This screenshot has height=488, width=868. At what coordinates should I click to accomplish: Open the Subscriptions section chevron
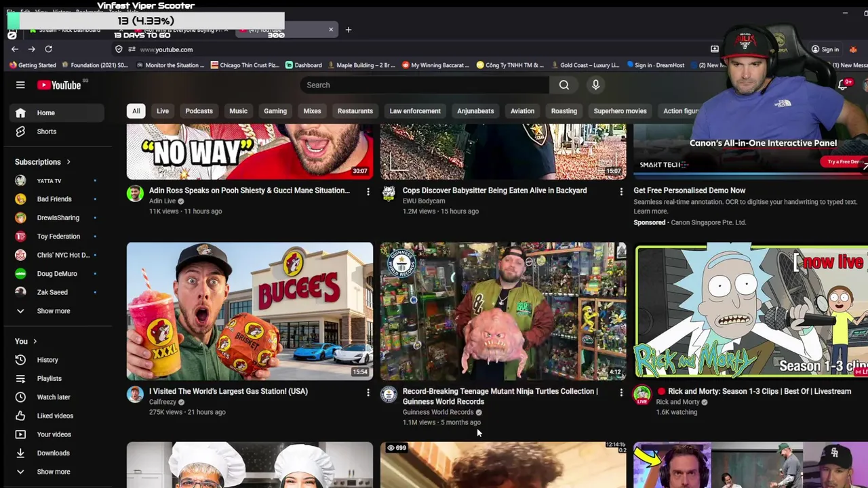coord(68,162)
